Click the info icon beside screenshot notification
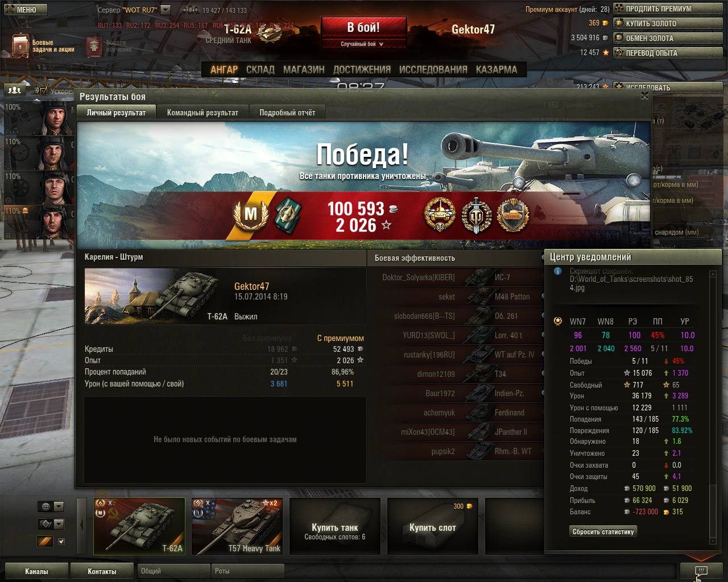The height and width of the screenshot is (582, 728). 558,272
